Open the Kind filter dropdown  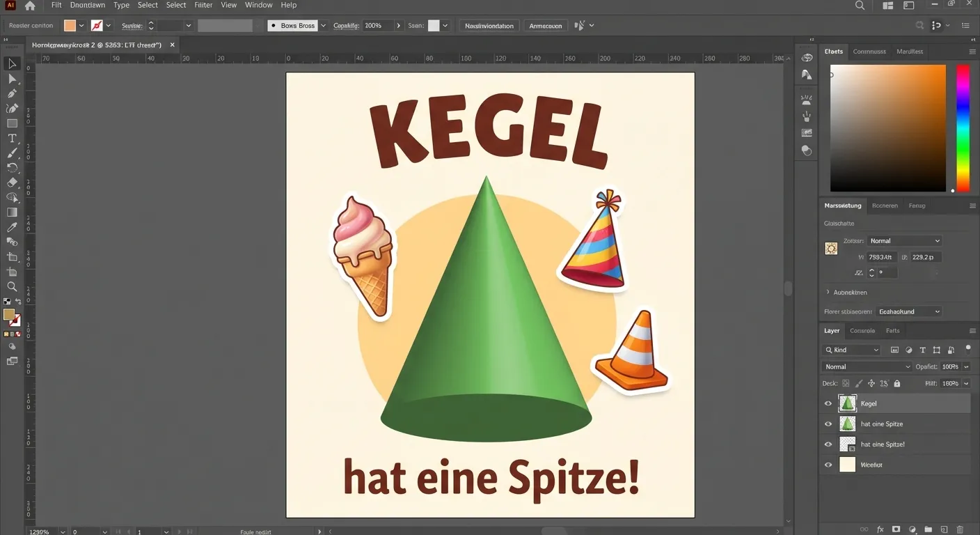[851, 349]
